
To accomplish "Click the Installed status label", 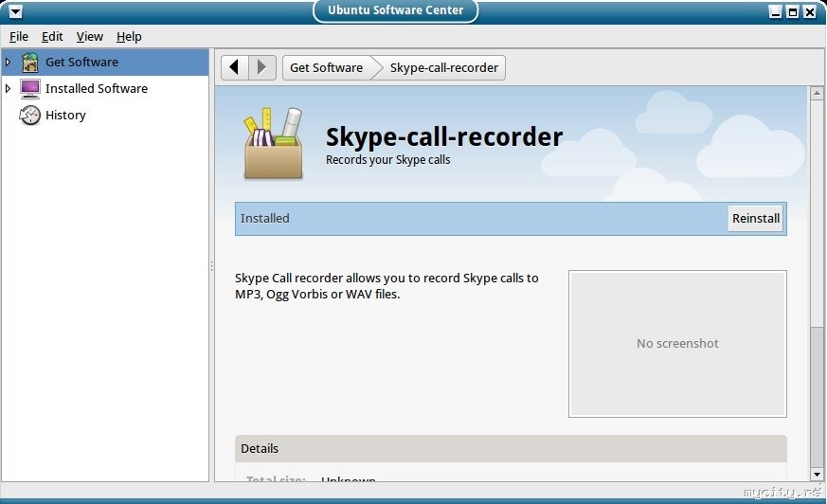I will tap(264, 218).
